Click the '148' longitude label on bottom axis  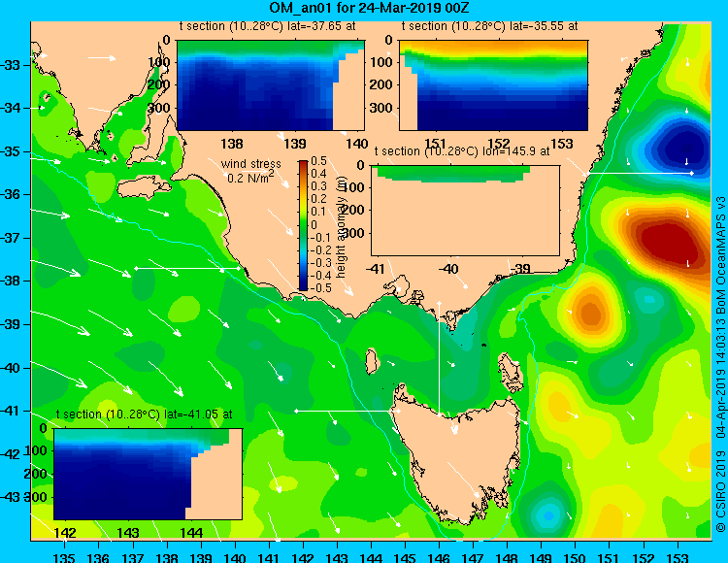[507, 558]
